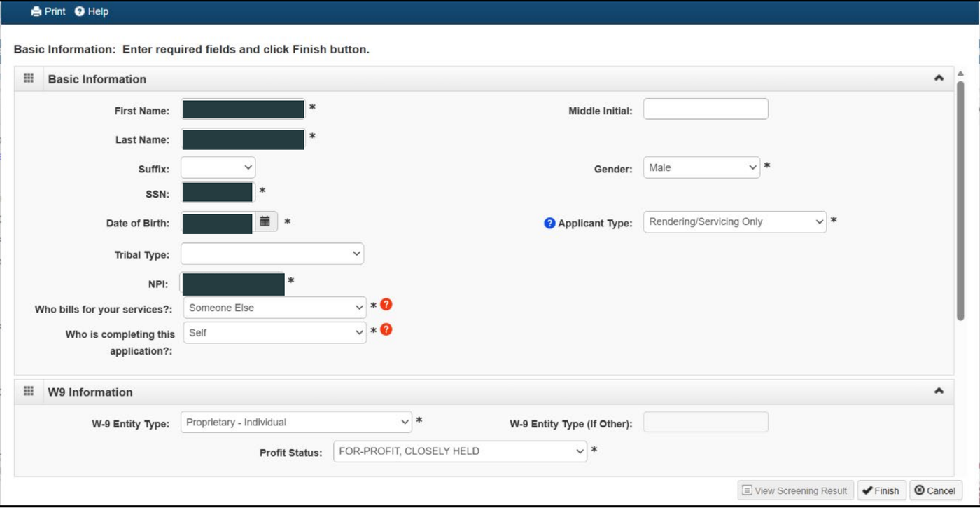Click the grid icon beside W9 Information heading

coord(29,391)
